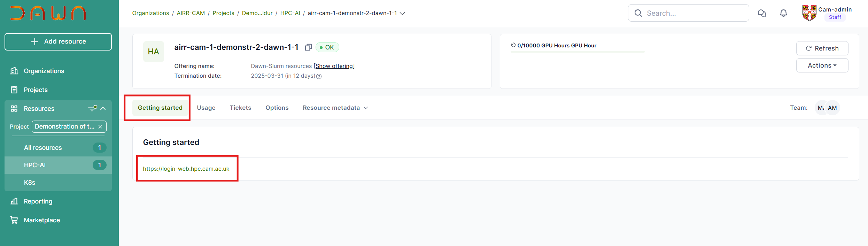Image resolution: width=868 pixels, height=246 pixels.
Task: Click the GPU Hours info icon
Action: (x=513, y=45)
